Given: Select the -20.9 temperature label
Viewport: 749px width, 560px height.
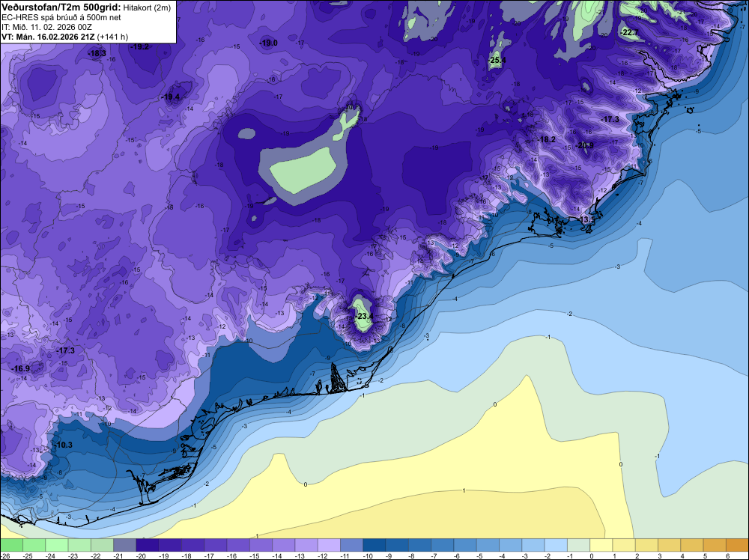Looking at the screenshot, I should [x=585, y=145].
